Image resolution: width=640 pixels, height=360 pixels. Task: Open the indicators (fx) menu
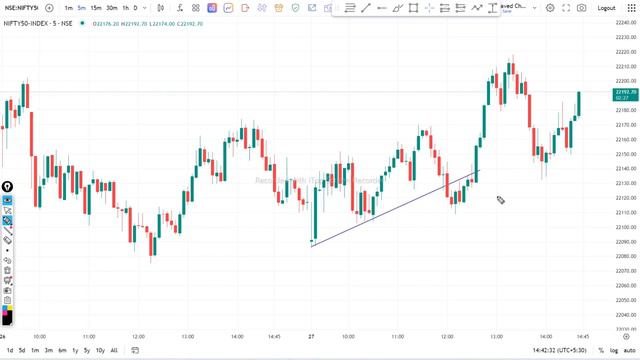(x=180, y=8)
